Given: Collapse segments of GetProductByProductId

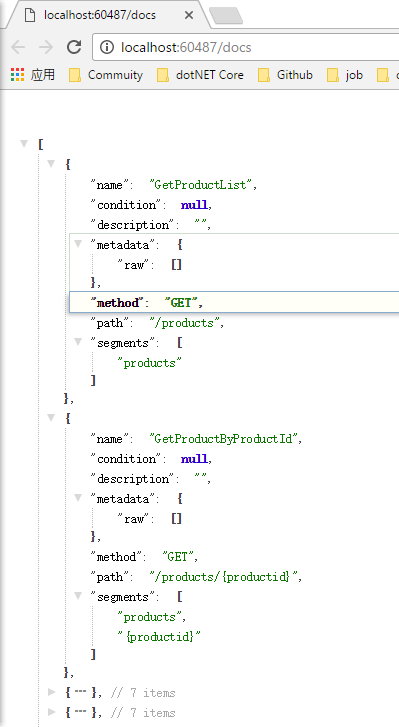Looking at the screenshot, I should 78,596.
